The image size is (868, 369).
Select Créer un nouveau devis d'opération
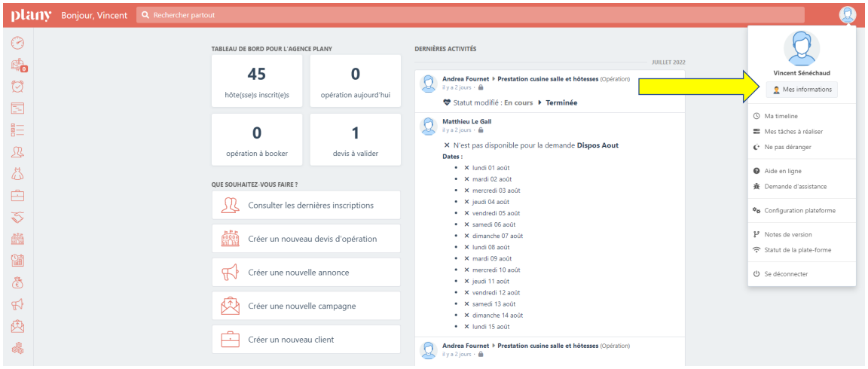[x=306, y=239]
